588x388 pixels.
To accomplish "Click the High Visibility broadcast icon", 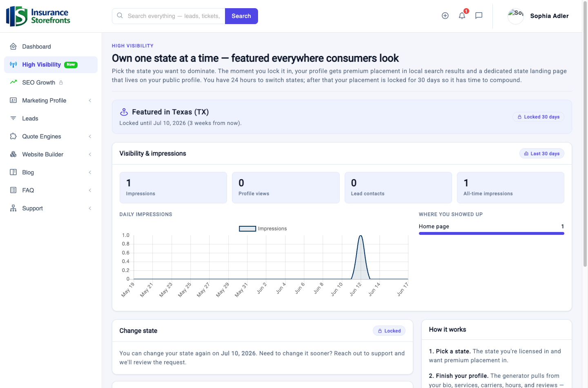I will point(13,65).
